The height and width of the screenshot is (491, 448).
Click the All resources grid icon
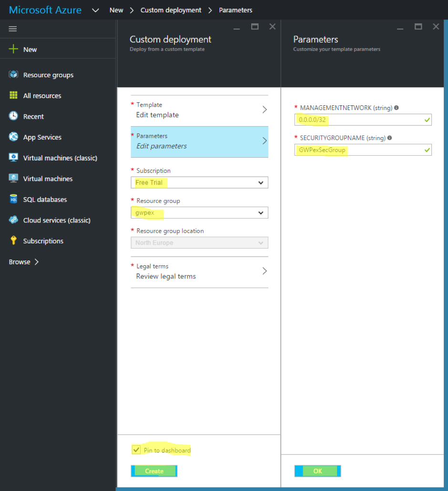pos(13,95)
